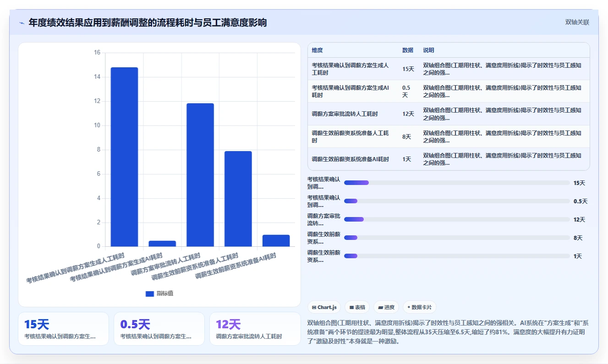Click the y-axis tick label 10
The image size is (608, 364).
point(97,125)
